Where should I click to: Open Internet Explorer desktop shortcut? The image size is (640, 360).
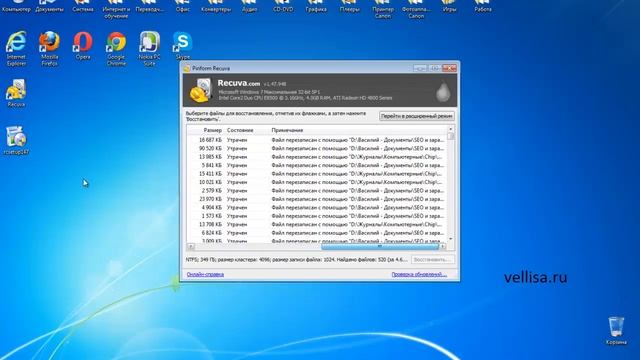pos(16,48)
